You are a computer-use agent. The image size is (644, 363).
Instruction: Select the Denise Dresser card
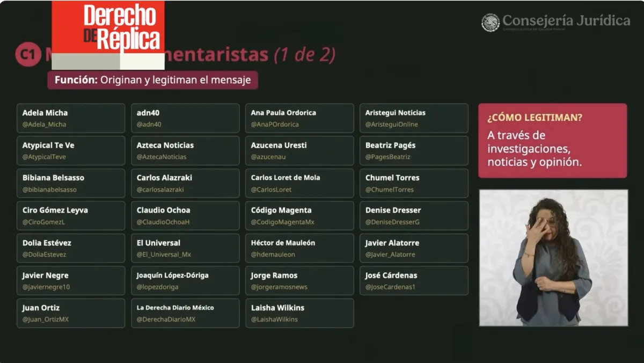[x=414, y=216]
